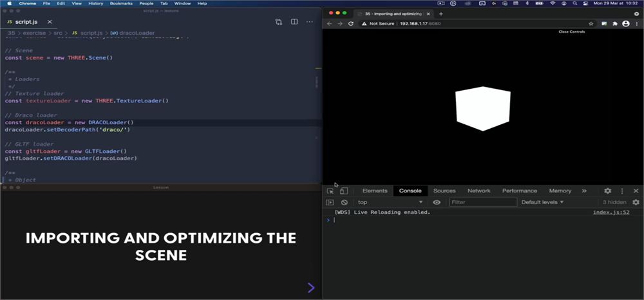Click the 'exercise' breadcrumb segment

[35, 33]
